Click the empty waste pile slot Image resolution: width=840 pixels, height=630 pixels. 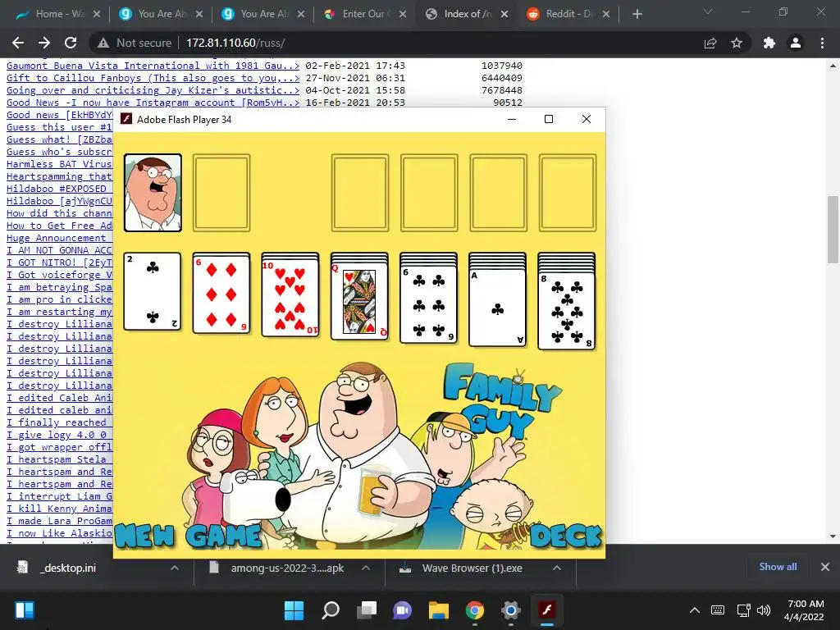(221, 193)
